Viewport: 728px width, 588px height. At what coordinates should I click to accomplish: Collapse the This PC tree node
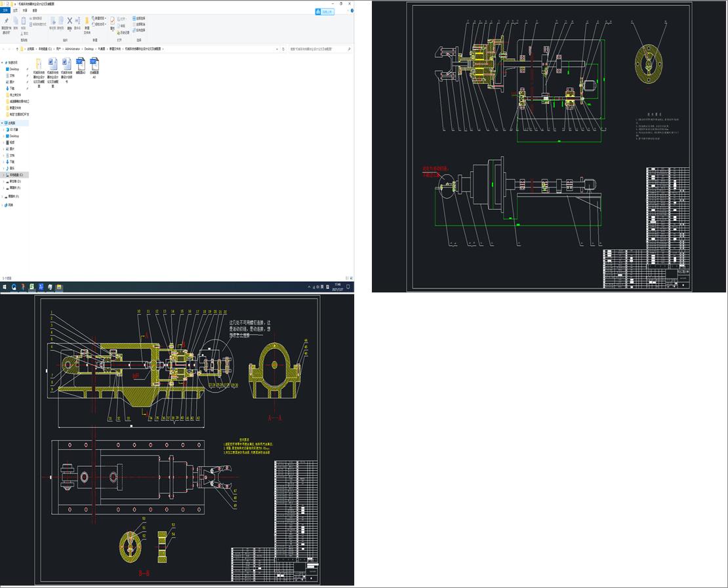(x=3, y=123)
